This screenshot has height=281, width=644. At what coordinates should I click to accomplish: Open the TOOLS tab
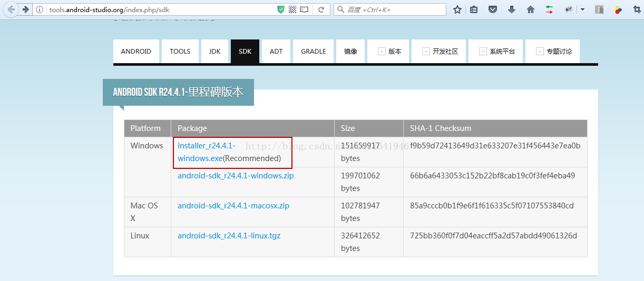tap(180, 52)
